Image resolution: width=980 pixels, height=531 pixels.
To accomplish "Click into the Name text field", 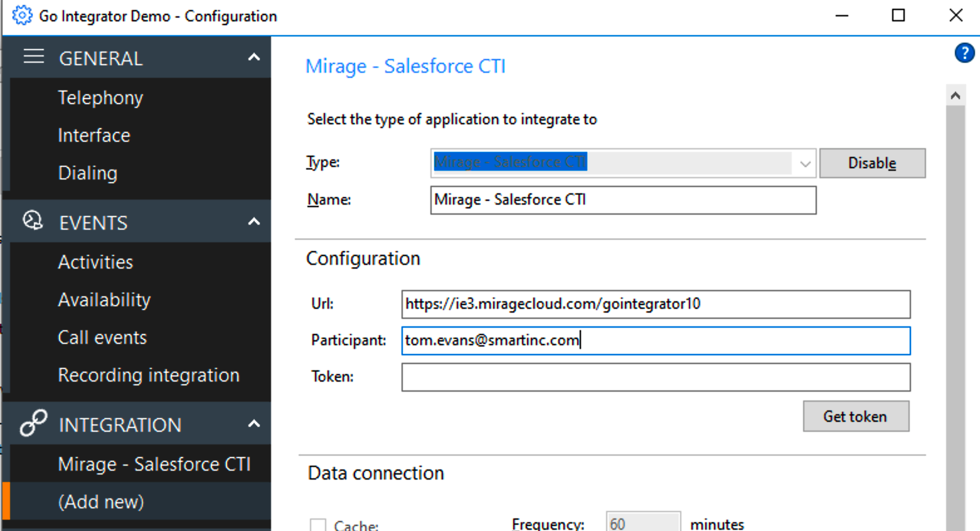I will point(623,200).
